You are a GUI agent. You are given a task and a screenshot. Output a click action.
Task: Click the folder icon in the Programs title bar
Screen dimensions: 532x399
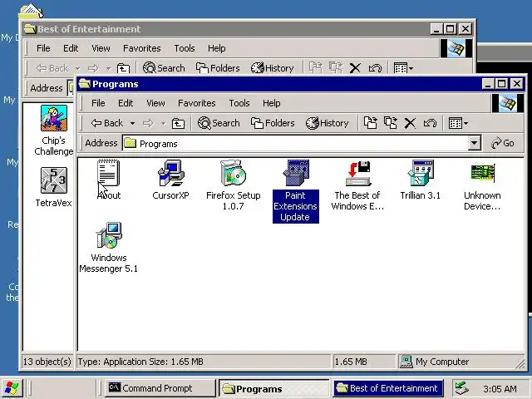tap(85, 83)
